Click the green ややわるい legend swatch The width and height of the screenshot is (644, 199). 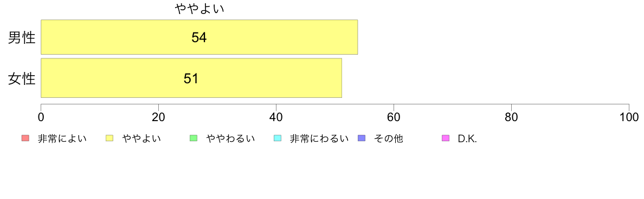tap(194, 138)
